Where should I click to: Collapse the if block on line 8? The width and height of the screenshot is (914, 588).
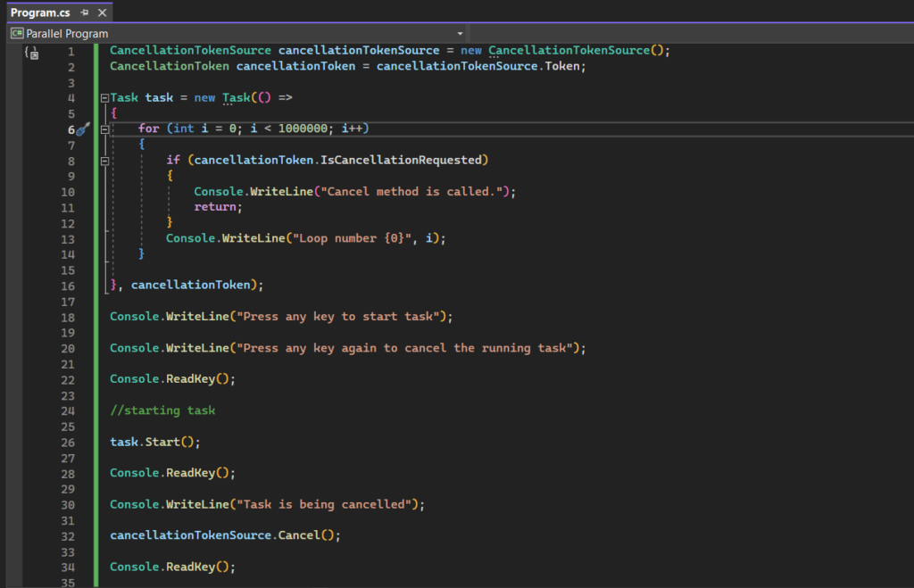point(104,161)
